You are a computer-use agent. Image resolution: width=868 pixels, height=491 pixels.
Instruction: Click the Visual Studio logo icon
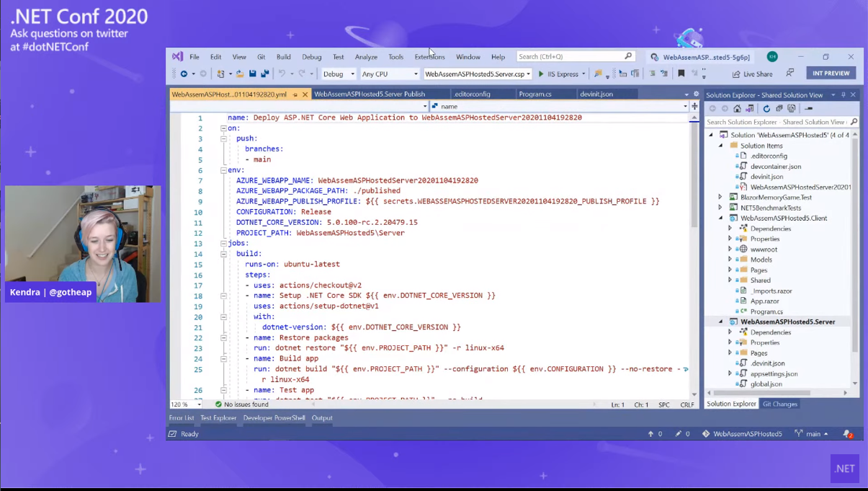click(177, 56)
